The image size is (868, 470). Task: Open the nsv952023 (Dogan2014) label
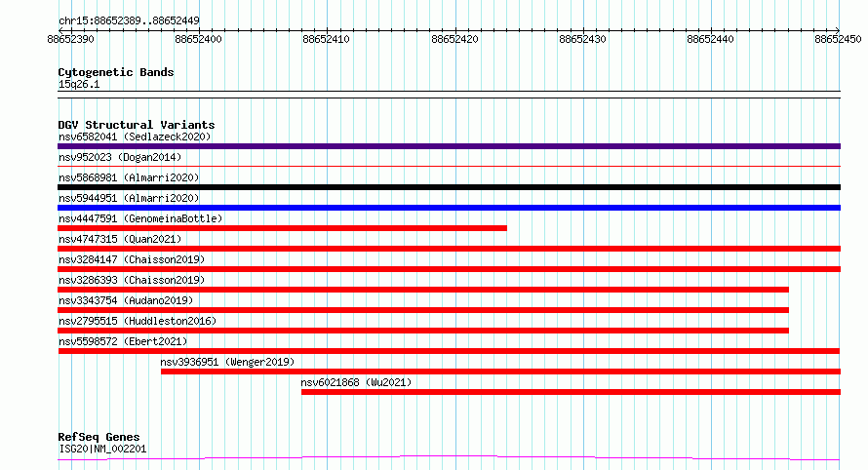[120, 157]
